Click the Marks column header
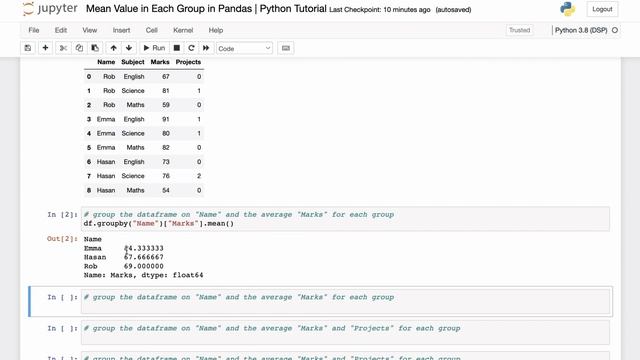Image resolution: width=640 pixels, height=360 pixels. coord(160,62)
